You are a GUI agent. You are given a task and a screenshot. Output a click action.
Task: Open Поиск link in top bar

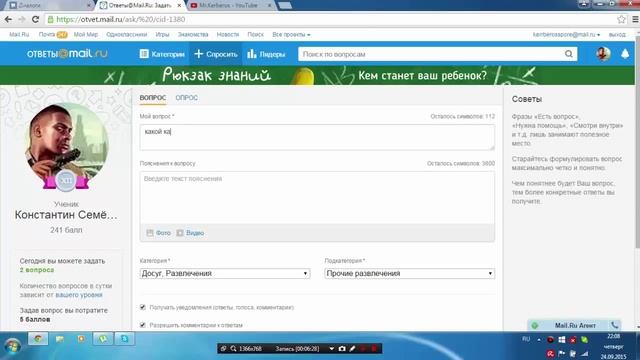pos(256,35)
